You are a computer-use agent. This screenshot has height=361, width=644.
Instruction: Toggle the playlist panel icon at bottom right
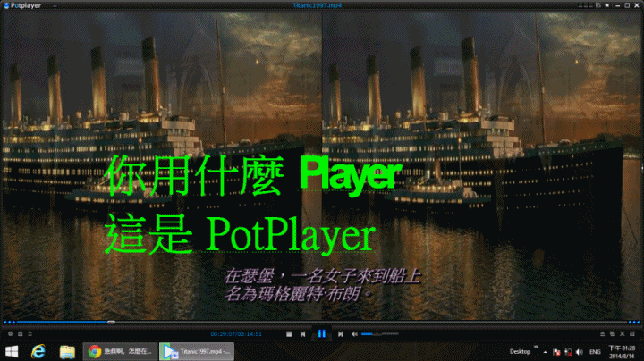click(x=632, y=334)
